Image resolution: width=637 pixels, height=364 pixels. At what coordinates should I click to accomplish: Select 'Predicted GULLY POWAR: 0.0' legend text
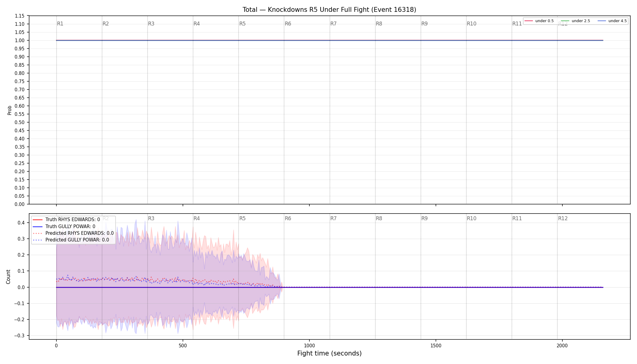coord(77,240)
